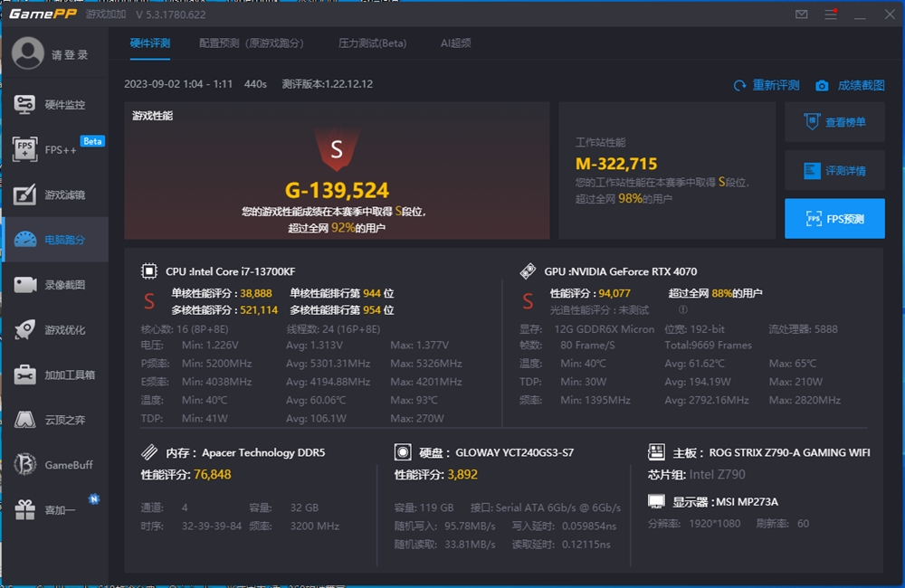The width and height of the screenshot is (905, 588).
Task: Click the 显示器 monitor icon
Action: [x=656, y=501]
